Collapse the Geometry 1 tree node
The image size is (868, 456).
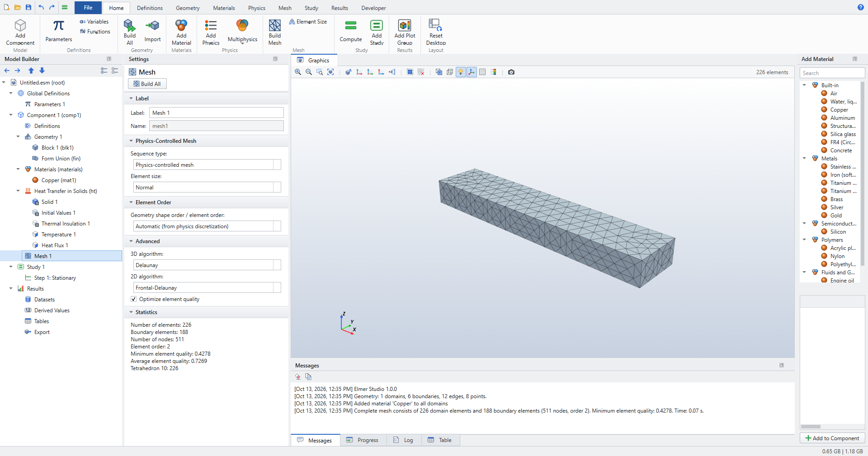pos(18,137)
